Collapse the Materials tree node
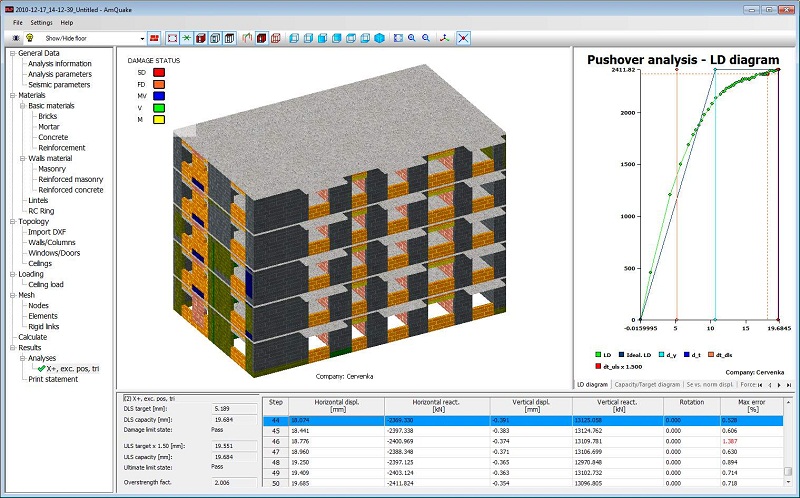 click(13, 95)
